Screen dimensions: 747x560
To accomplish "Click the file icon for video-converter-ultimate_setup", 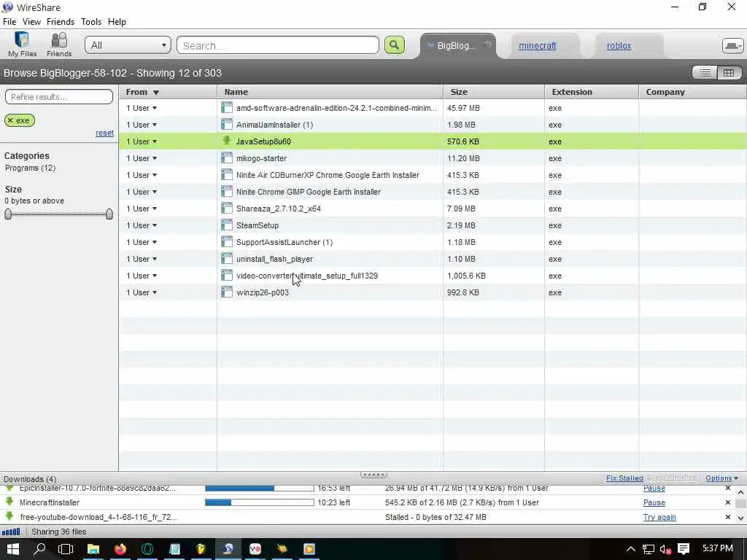I will (227, 275).
